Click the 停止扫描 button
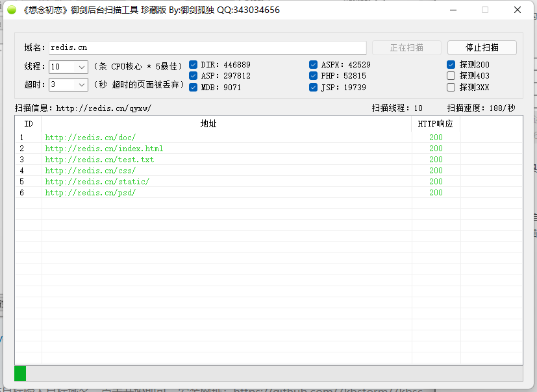The height and width of the screenshot is (392, 537). tap(482, 47)
